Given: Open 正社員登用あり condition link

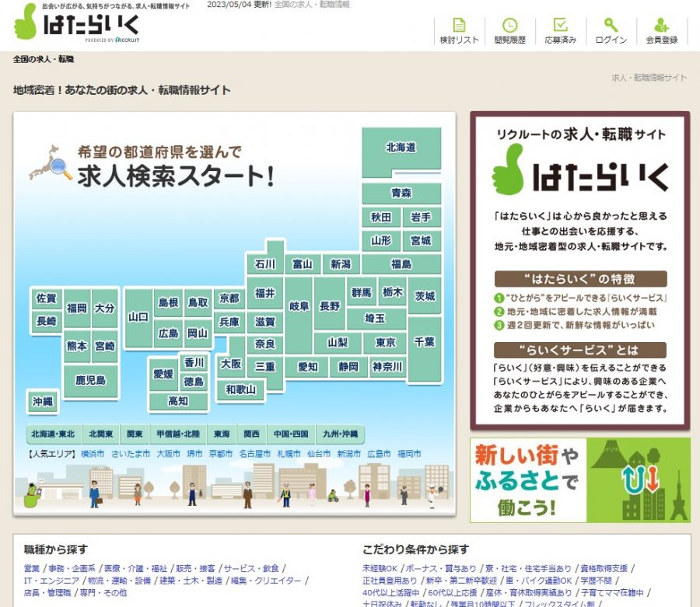Looking at the screenshot, I should coord(390,581).
